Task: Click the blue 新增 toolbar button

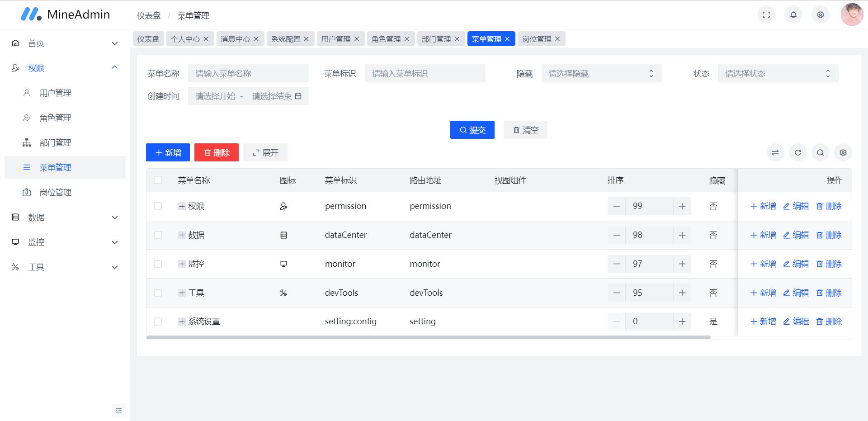Action: (168, 153)
